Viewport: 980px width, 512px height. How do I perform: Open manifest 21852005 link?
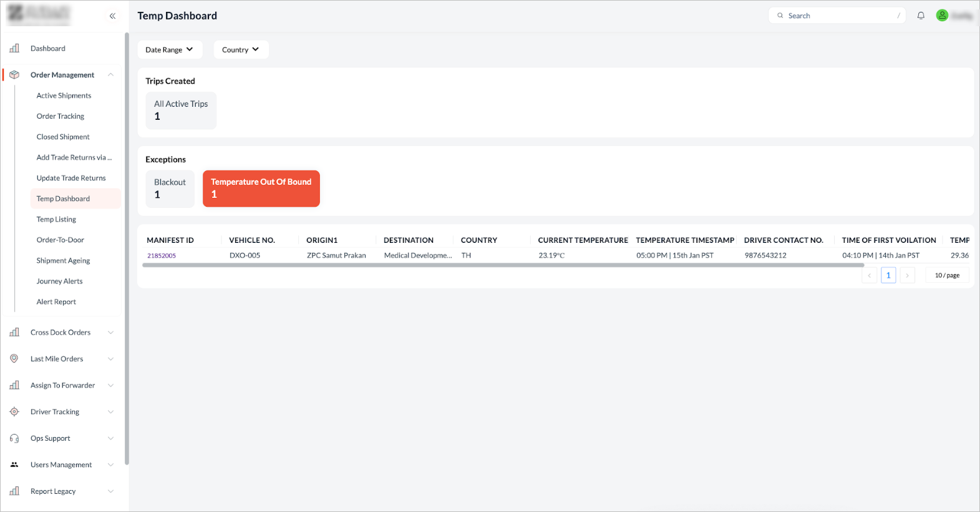coord(162,255)
